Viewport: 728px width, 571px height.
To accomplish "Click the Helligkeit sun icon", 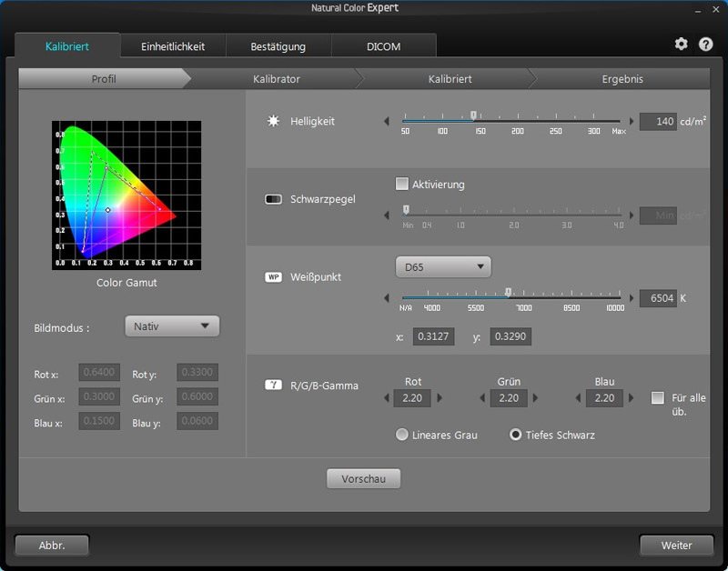I will (273, 121).
